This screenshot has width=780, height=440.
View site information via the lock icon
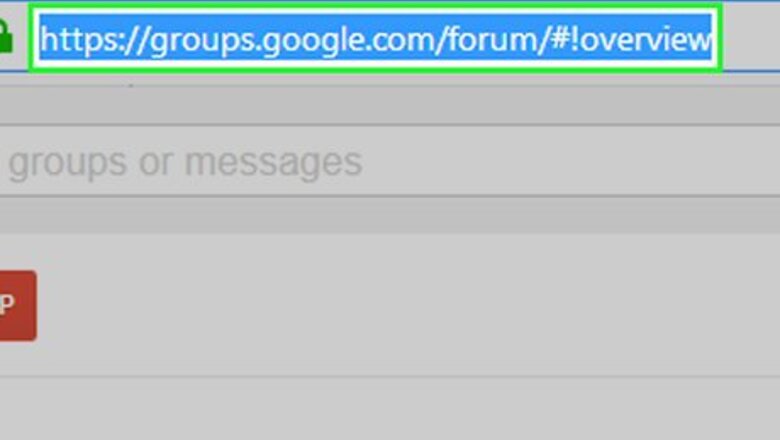tap(5, 36)
